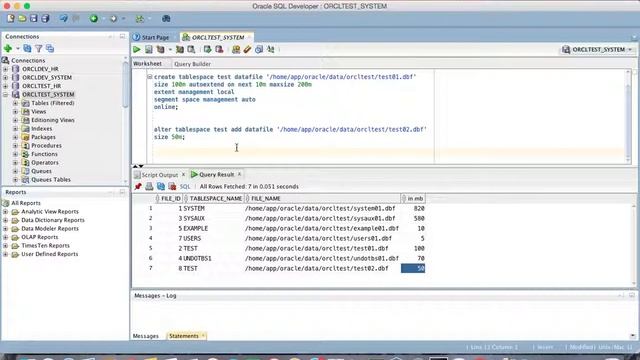Expand the ORCLDEV_HR connection
Image resolution: width=640 pixels, height=360 pixels.
coord(5,69)
